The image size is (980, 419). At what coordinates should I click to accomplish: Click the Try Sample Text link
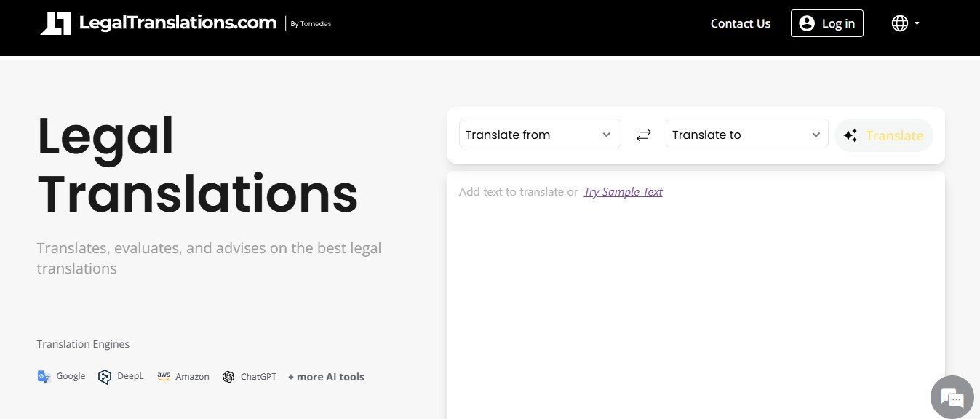click(x=623, y=192)
